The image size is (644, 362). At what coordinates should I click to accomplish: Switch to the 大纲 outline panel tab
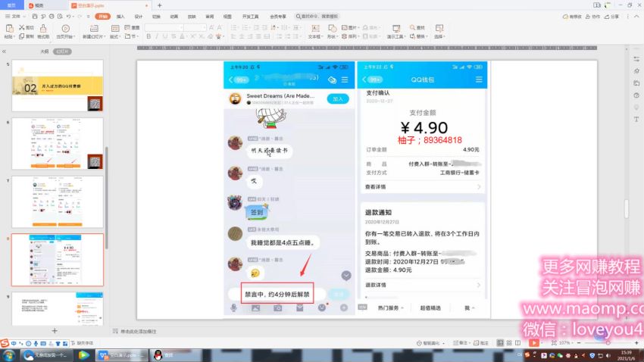(x=45, y=51)
